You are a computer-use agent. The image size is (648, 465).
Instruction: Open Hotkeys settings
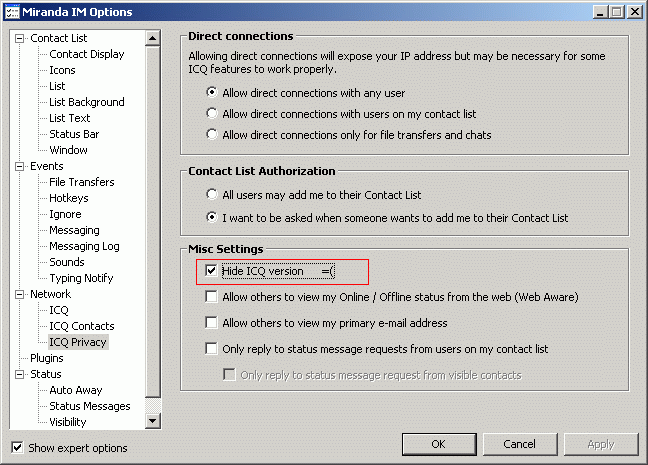pos(69,198)
